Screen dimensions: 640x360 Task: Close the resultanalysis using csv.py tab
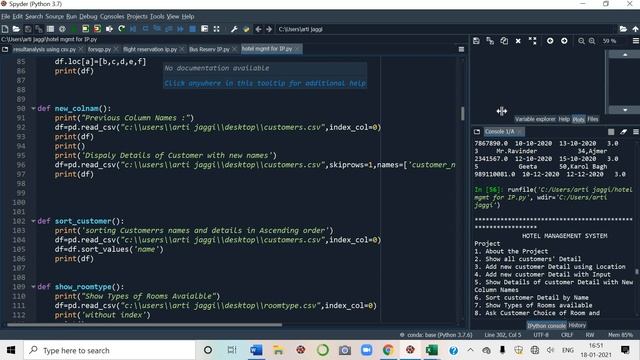click(81, 49)
